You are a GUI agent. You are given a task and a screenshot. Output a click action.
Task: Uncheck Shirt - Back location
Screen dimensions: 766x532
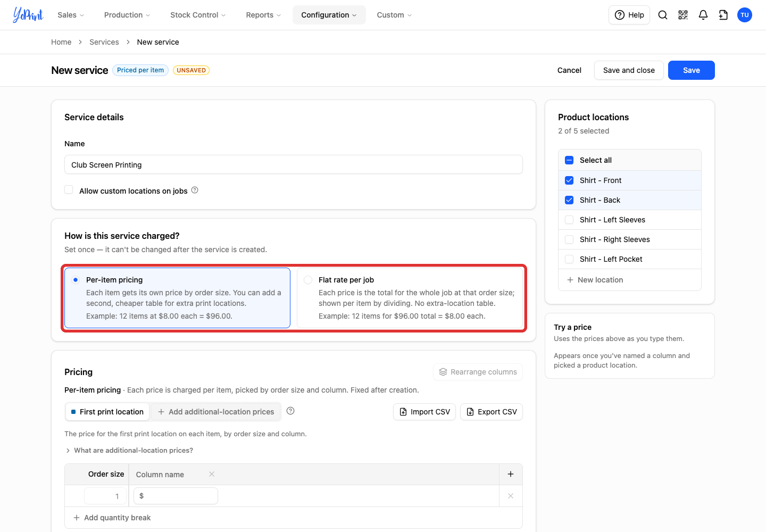pos(569,200)
